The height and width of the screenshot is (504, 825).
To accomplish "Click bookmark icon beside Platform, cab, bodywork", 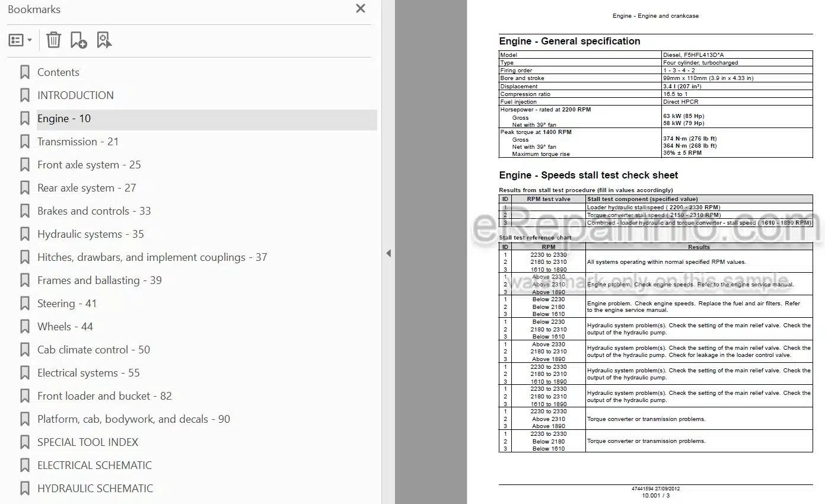I will [x=24, y=419].
